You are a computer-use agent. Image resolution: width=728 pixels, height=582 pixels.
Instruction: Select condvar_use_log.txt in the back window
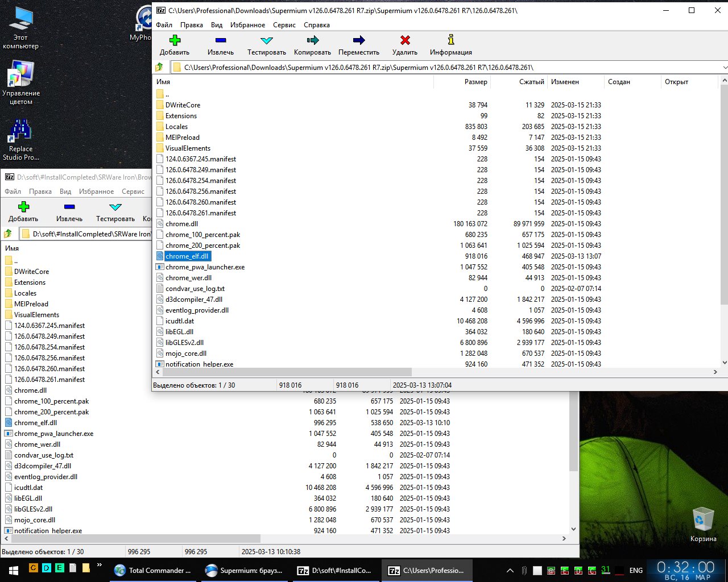tap(44, 455)
